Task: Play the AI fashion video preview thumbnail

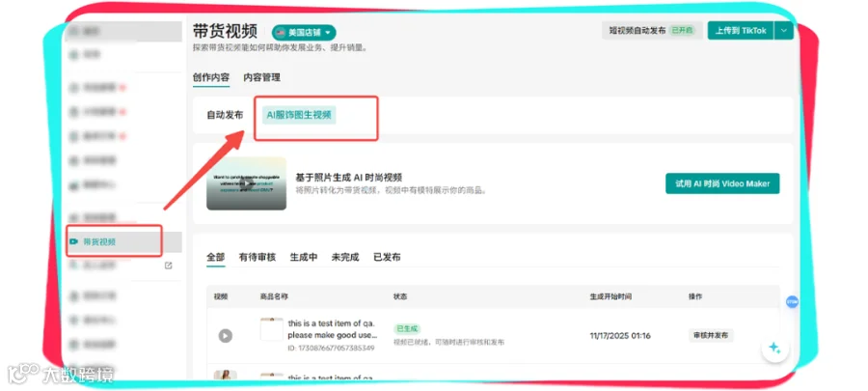Action: [246, 183]
